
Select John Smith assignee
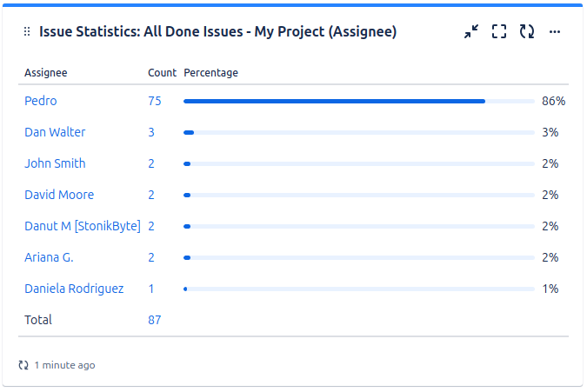55,163
